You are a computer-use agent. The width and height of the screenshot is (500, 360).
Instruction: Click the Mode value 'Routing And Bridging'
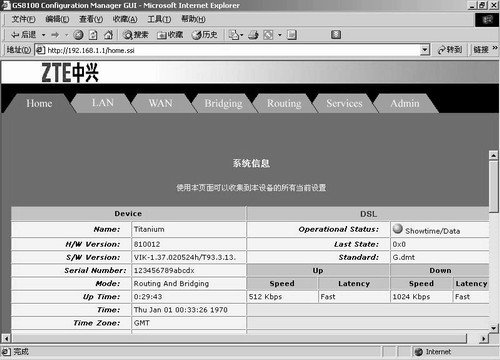pos(171,284)
